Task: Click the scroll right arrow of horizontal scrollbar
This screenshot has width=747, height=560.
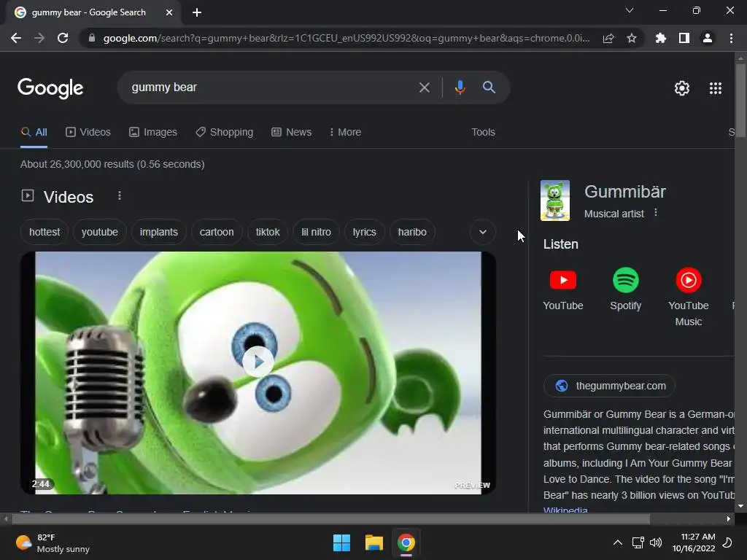Action: [729, 518]
